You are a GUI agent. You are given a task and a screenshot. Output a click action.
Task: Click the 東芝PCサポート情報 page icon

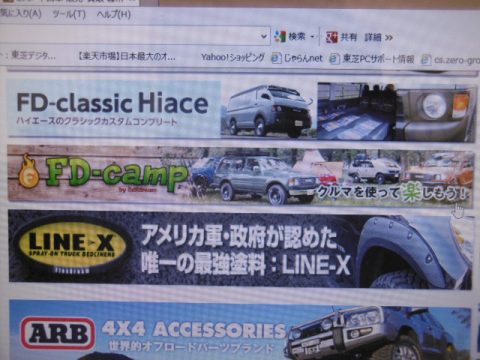click(334, 59)
